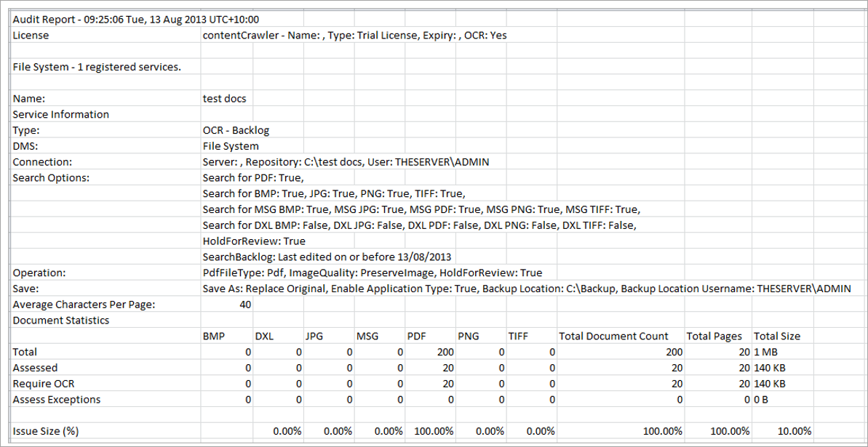This screenshot has width=868, height=447.
Task: Click the 'test docs' name value cell
Action: (225, 99)
